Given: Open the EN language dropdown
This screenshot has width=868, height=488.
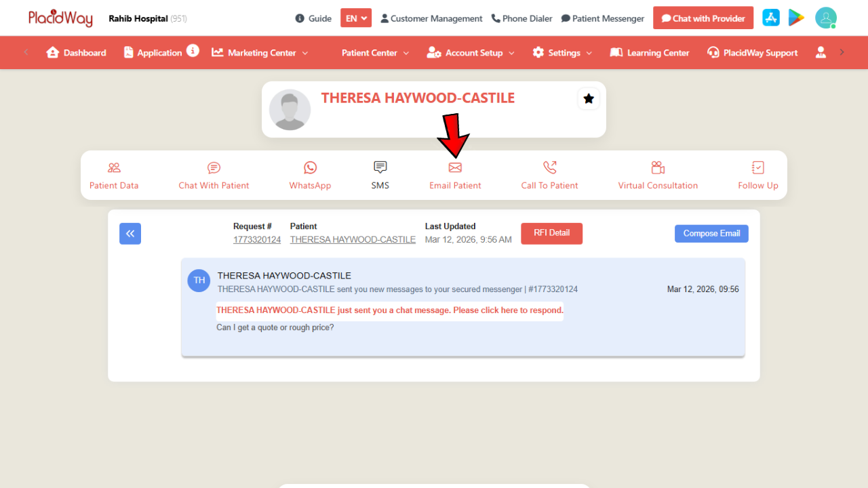Looking at the screenshot, I should pos(356,18).
